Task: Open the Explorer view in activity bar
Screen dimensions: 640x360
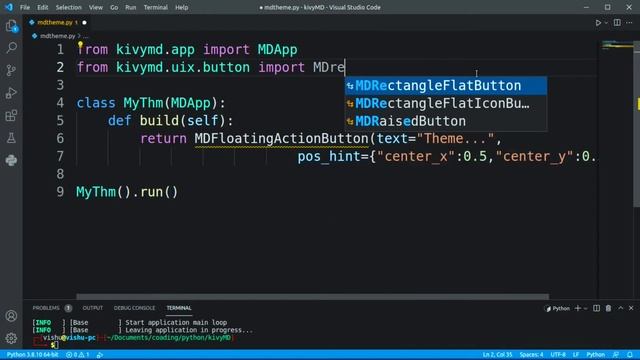Action: [11, 27]
